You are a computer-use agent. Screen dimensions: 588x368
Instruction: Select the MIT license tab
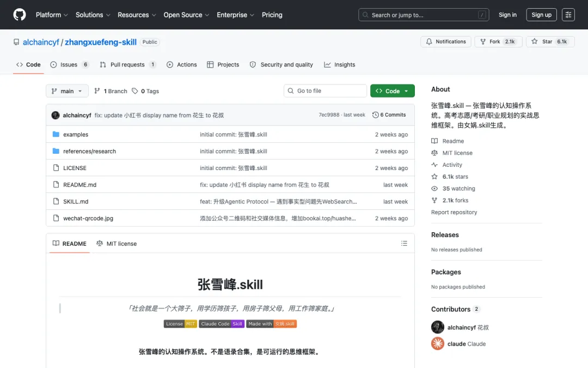(117, 243)
